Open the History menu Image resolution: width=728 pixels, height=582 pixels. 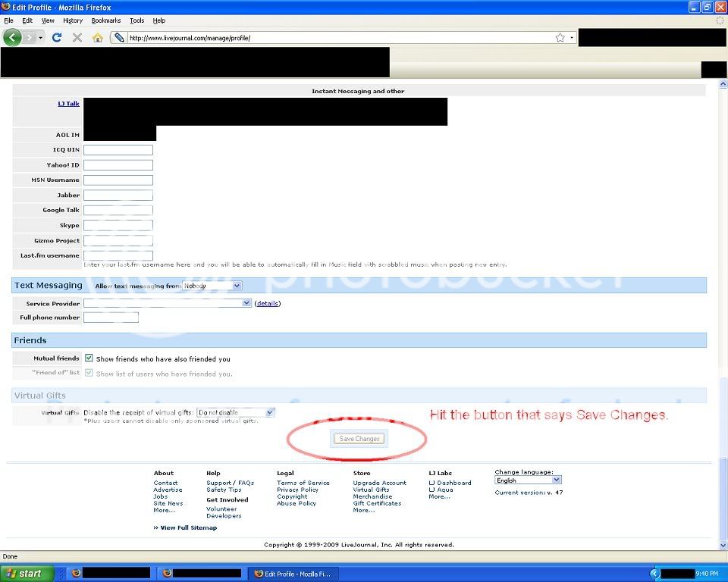click(73, 20)
